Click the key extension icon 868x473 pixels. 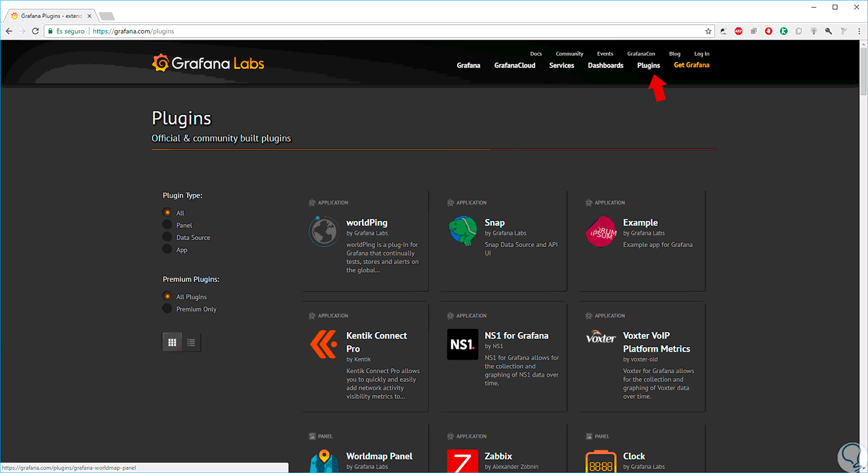(x=829, y=31)
